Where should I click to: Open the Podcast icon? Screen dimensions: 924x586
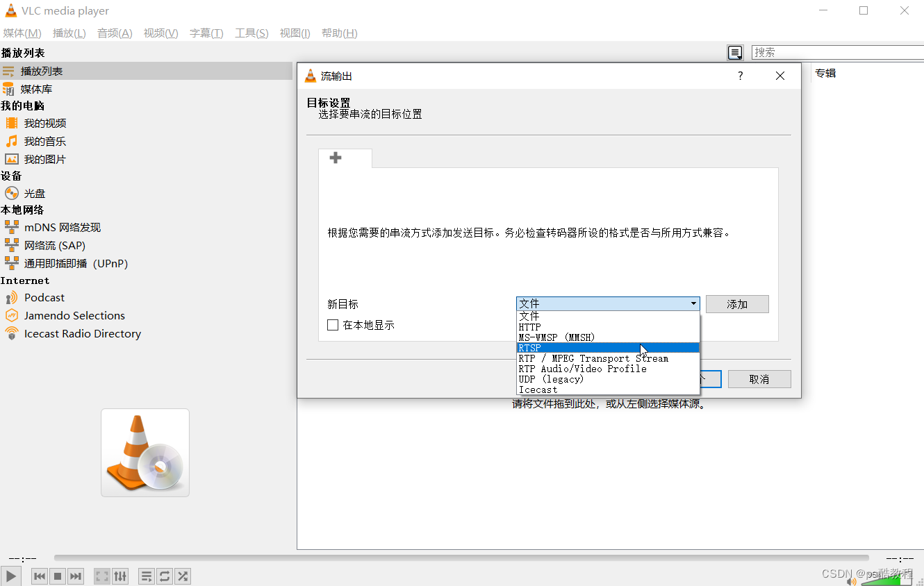(12, 298)
